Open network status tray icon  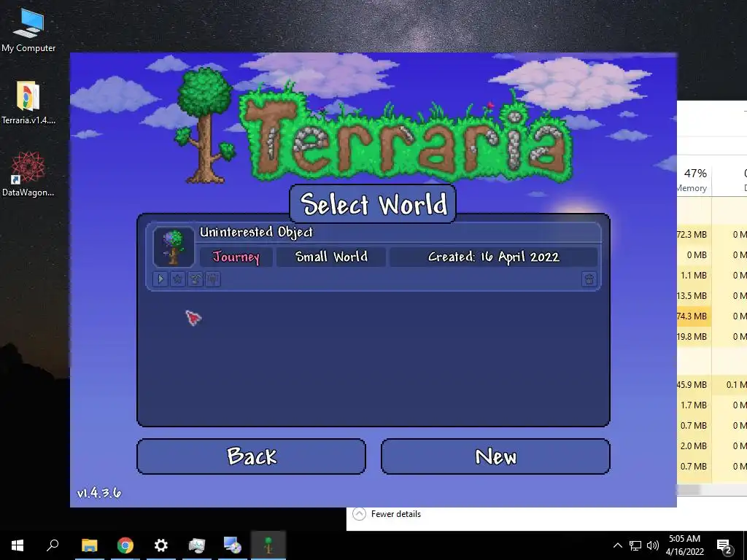coord(635,545)
